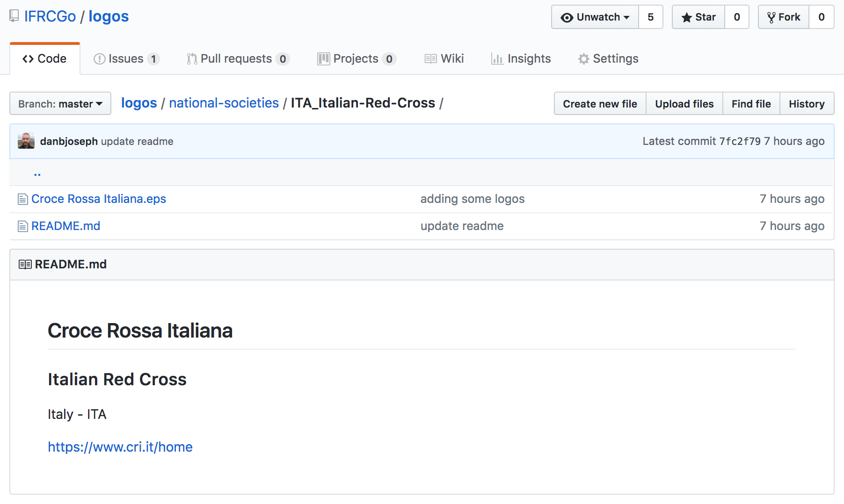Image resolution: width=844 pixels, height=504 pixels.
Task: Open the README.md file in the list
Action: point(66,226)
